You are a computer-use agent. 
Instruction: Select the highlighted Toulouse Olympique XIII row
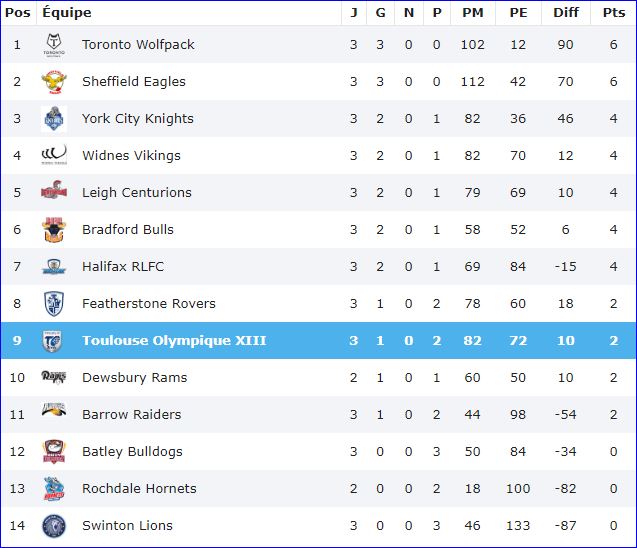click(x=318, y=341)
